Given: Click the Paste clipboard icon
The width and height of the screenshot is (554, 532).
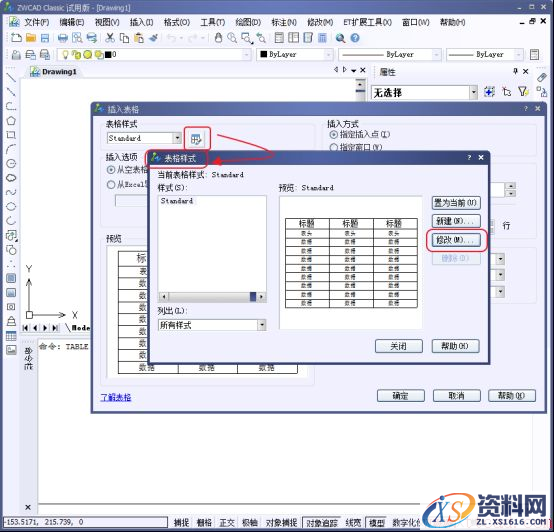Looking at the screenshot, I should [139, 38].
